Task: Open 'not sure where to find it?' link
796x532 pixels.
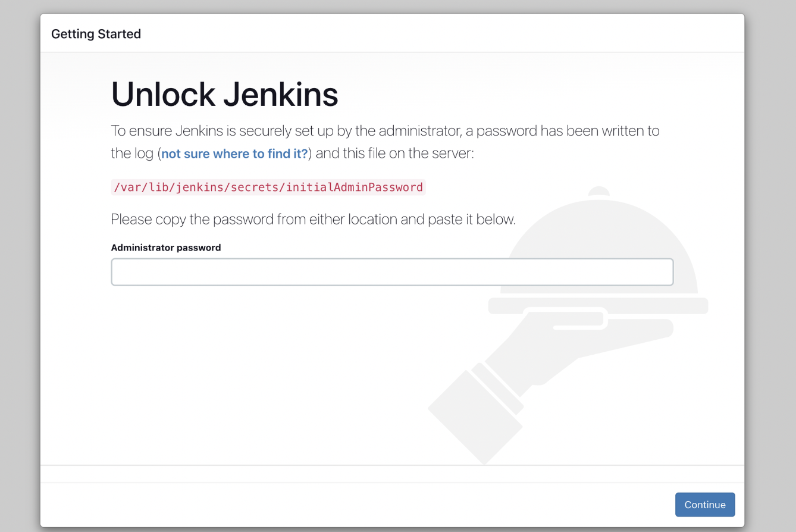Action: 234,154
